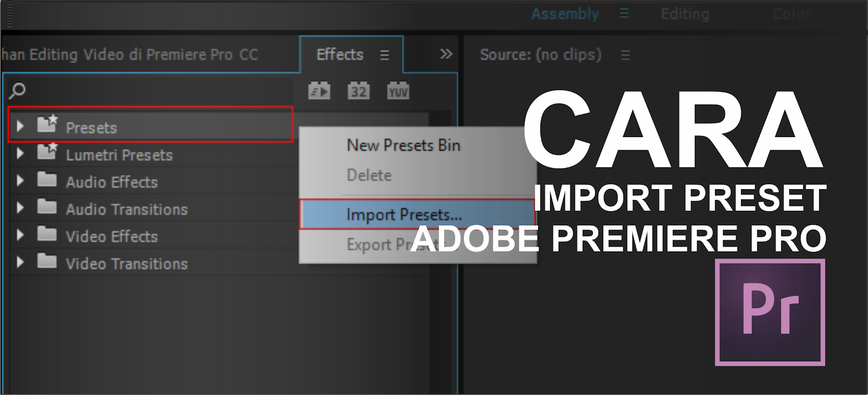Click the search magnifier icon in Effects panel
868x395 pixels.
17,91
